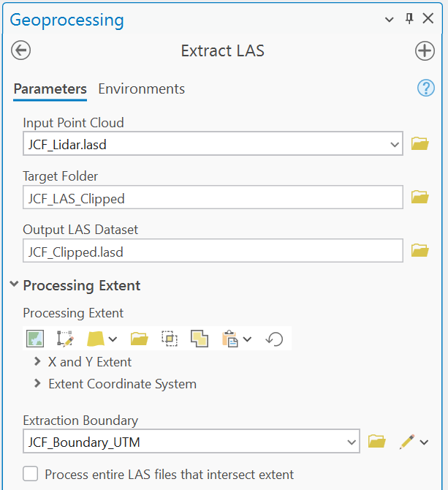Expand the X and Y Extent section
This screenshot has width=448, height=490.
coord(37,361)
